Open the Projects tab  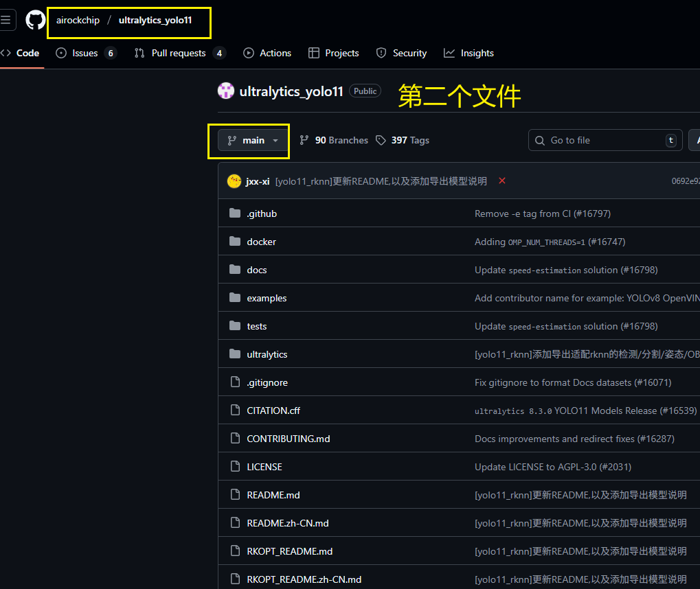pos(333,53)
